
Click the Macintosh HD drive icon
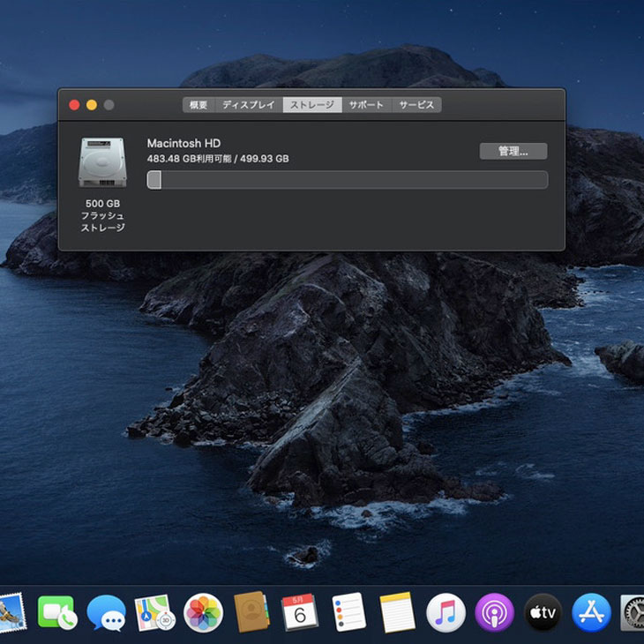102,162
